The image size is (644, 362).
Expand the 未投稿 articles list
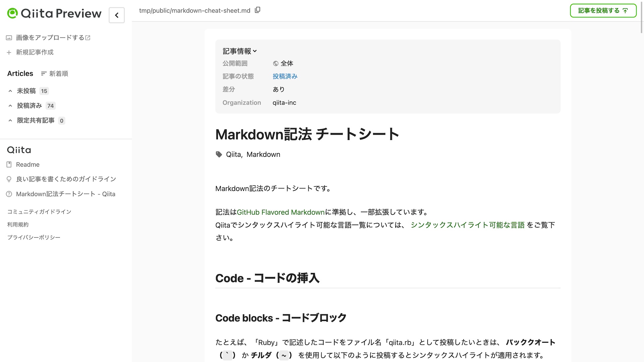pos(10,91)
